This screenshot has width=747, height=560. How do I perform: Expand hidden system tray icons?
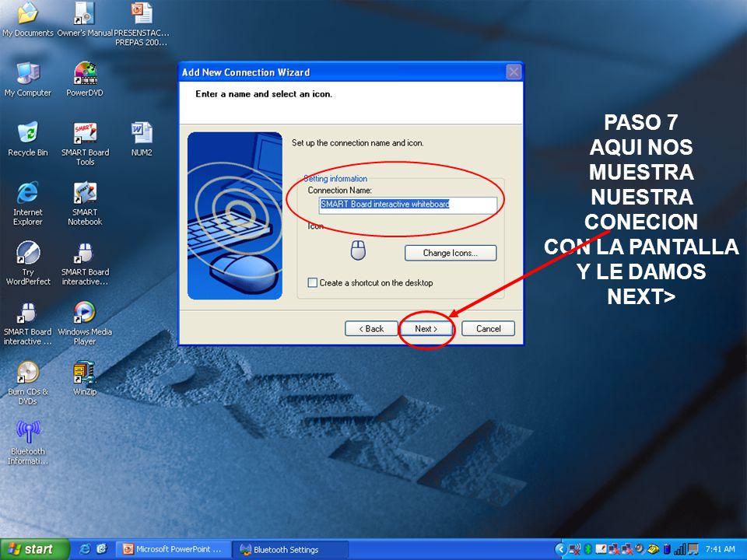pyautogui.click(x=560, y=549)
